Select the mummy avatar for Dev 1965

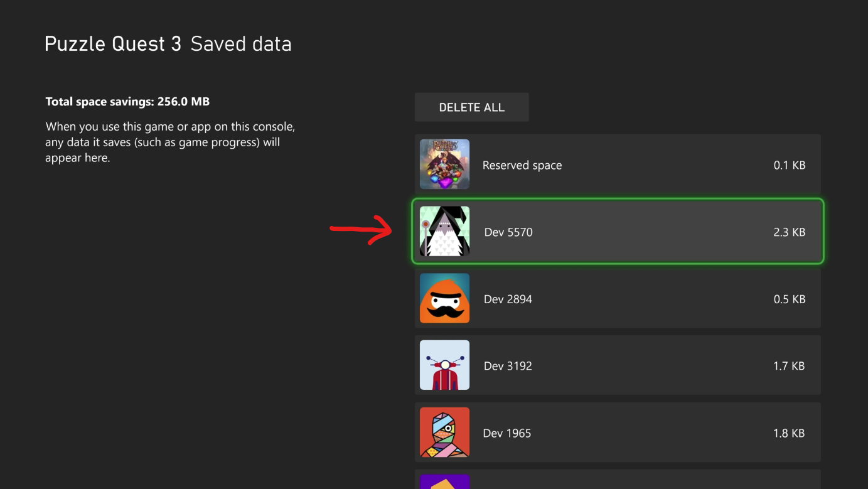[x=444, y=433]
